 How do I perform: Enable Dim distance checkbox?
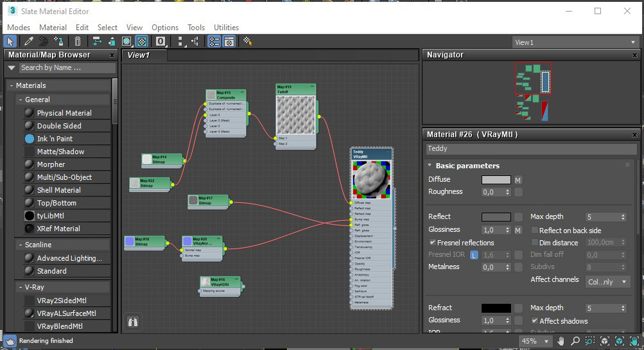[x=534, y=242]
